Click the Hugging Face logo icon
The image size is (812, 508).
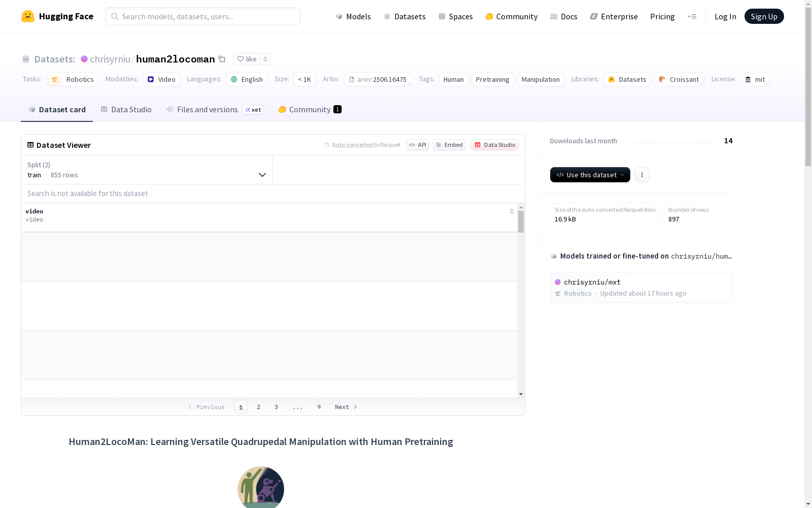pyautogui.click(x=28, y=16)
